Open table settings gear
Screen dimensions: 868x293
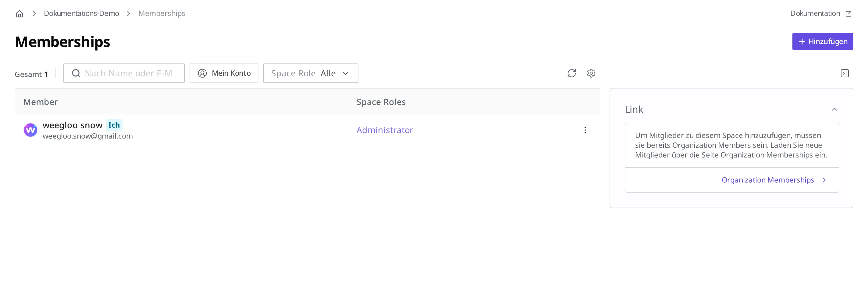tap(591, 73)
